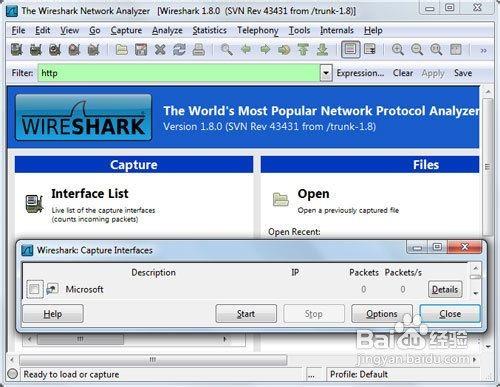500x387 pixels.
Task: Click the Expression... filter button
Action: (360, 73)
